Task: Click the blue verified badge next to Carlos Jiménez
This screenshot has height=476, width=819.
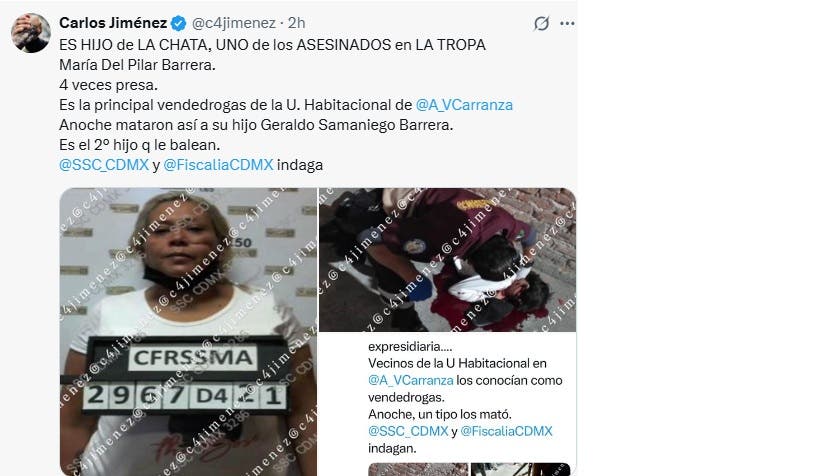Action: tap(179, 23)
